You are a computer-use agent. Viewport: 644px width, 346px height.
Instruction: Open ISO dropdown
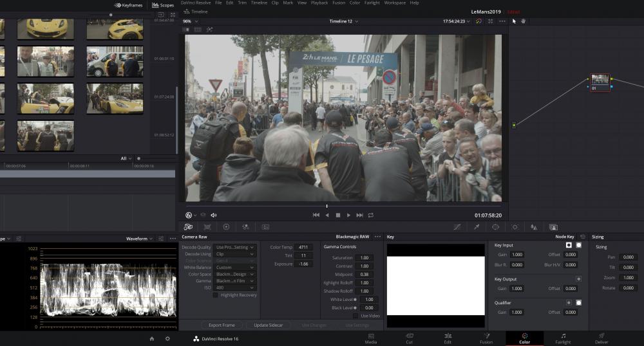coord(235,287)
